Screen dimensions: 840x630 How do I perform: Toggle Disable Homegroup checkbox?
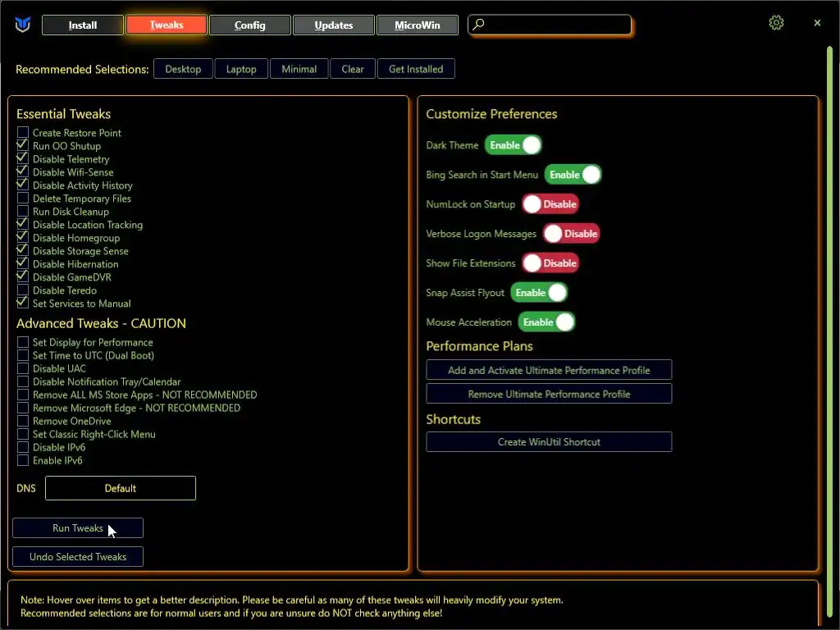[x=22, y=237]
